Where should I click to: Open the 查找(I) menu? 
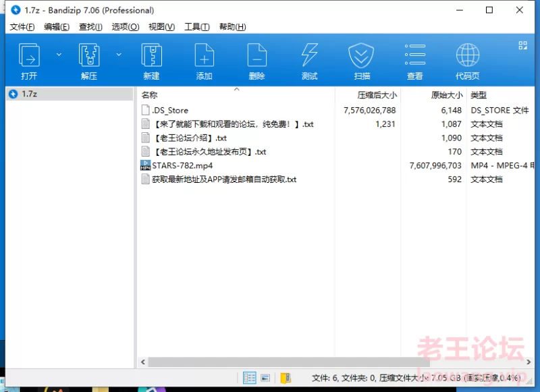pos(90,27)
